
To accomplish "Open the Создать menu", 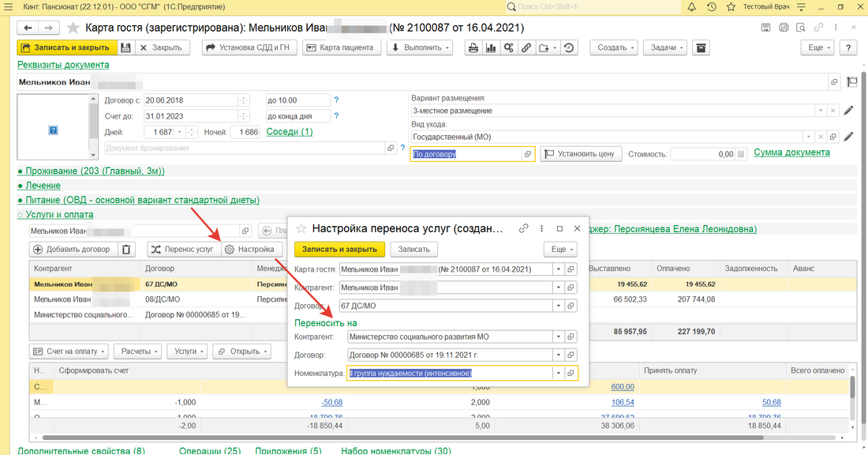I will (616, 47).
